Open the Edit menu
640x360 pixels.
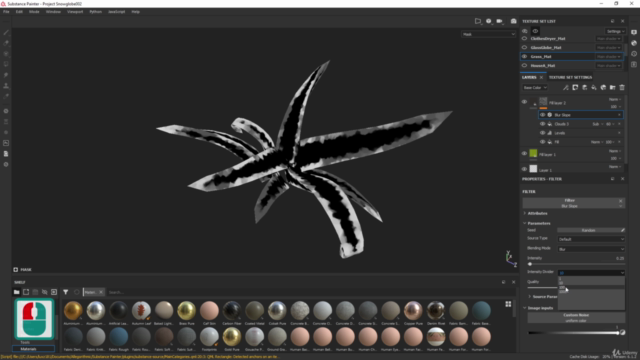[19, 12]
